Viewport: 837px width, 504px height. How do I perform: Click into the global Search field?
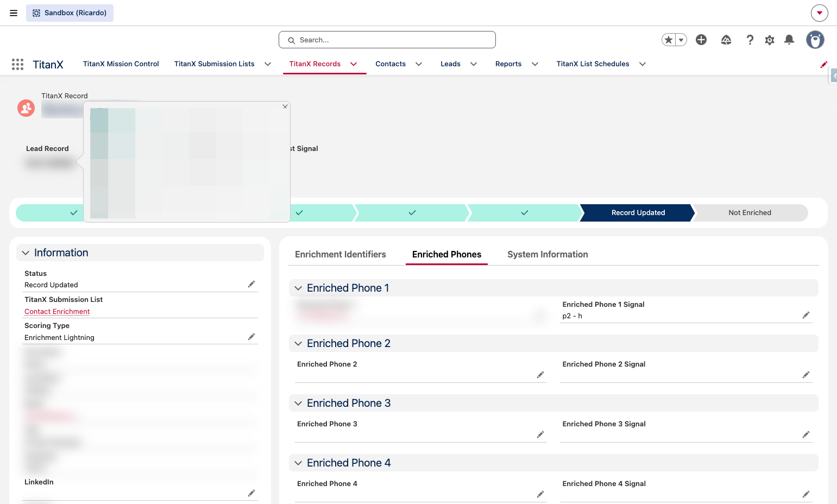387,40
